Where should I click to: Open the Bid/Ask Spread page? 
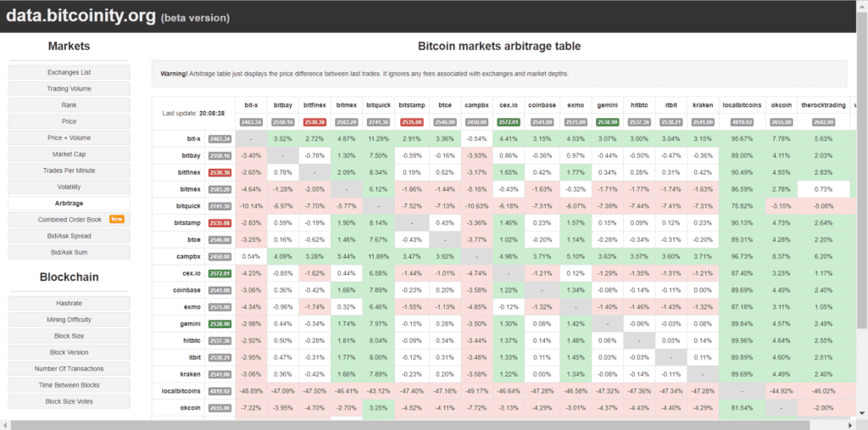tap(70, 236)
